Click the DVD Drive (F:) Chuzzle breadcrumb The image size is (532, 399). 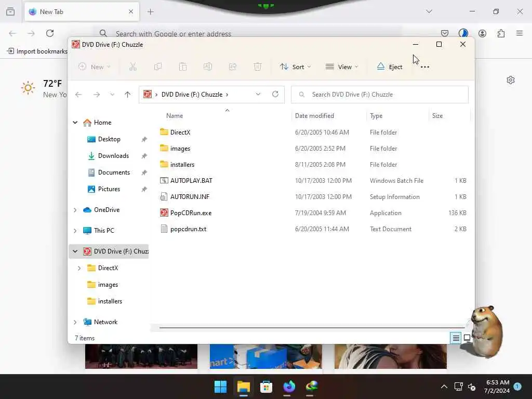coord(192,95)
